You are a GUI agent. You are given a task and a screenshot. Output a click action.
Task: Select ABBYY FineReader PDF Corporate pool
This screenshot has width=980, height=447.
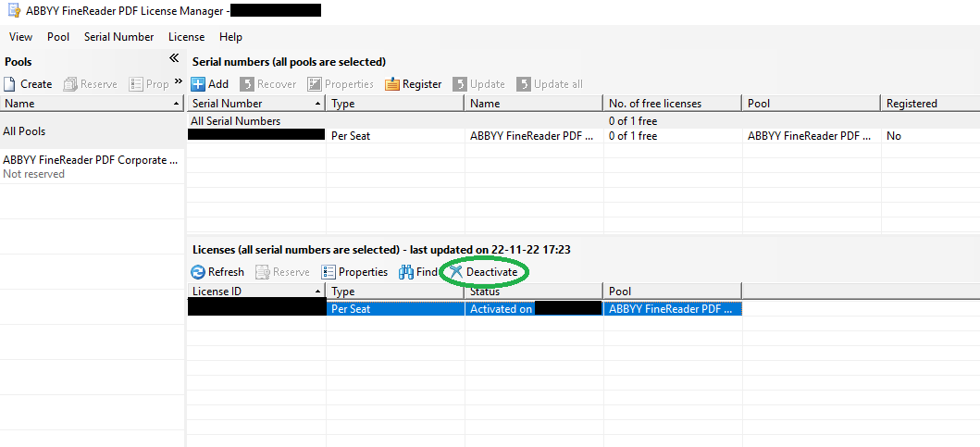coord(92,167)
